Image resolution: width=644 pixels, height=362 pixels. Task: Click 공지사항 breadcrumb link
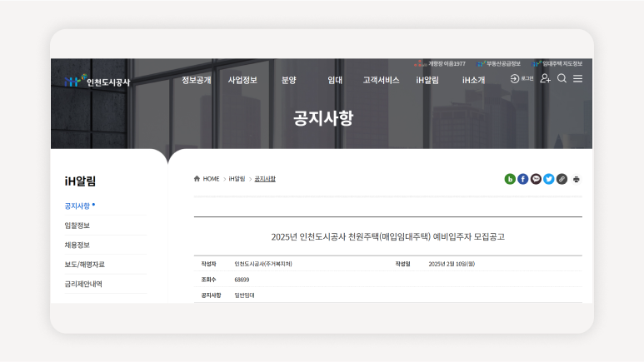[265, 179]
